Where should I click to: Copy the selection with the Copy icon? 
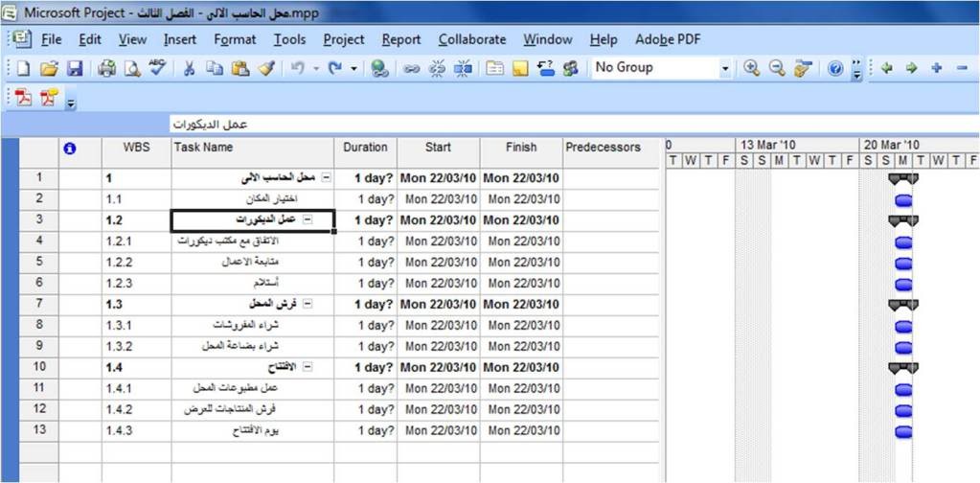(x=215, y=68)
